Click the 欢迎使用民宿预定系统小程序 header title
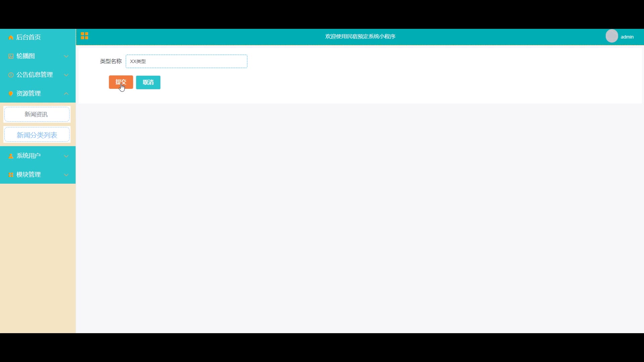Screen dimensions: 644x362 (x=360, y=36)
